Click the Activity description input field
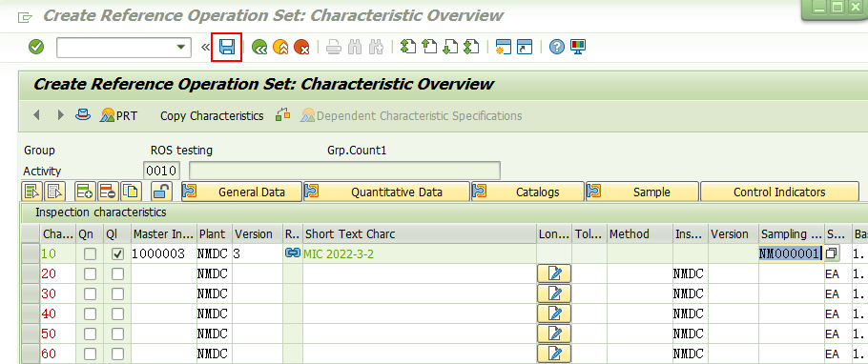The image size is (868, 364). [345, 171]
